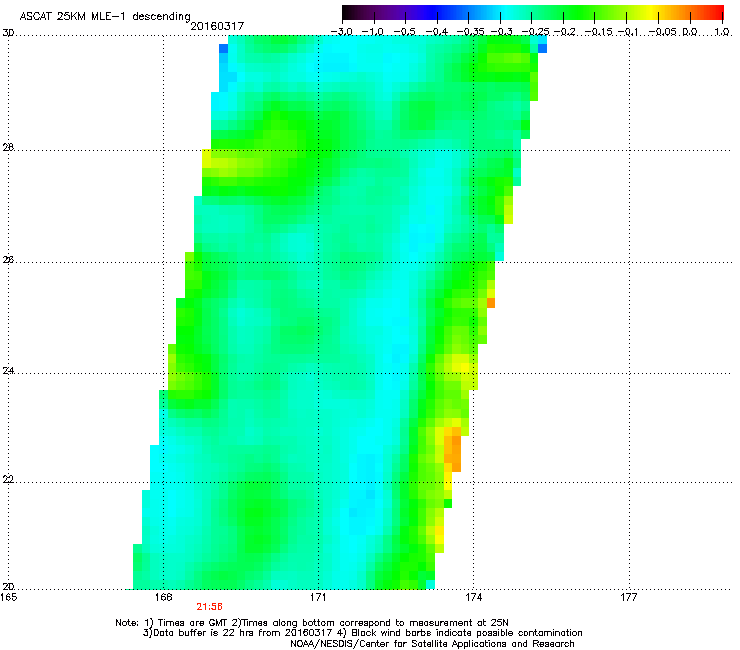Click the orange data patch near 174 longitude

453,449
